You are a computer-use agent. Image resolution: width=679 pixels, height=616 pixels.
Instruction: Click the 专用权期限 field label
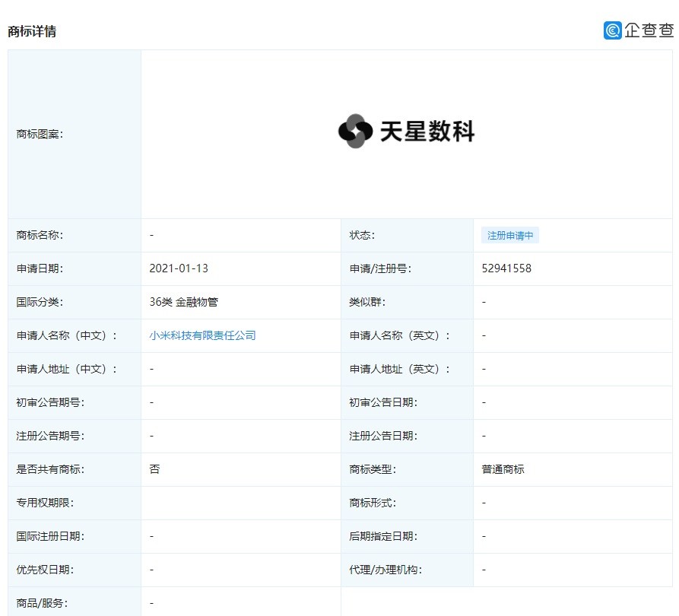(x=45, y=503)
